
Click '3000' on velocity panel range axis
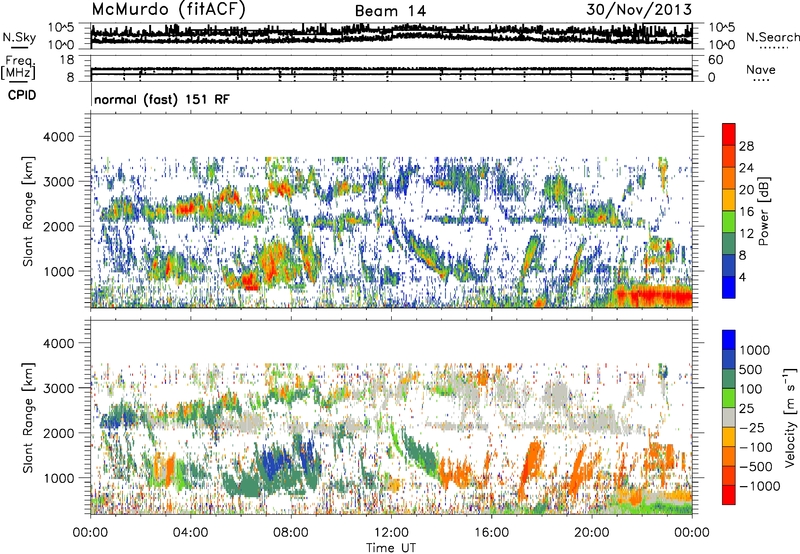click(58, 388)
